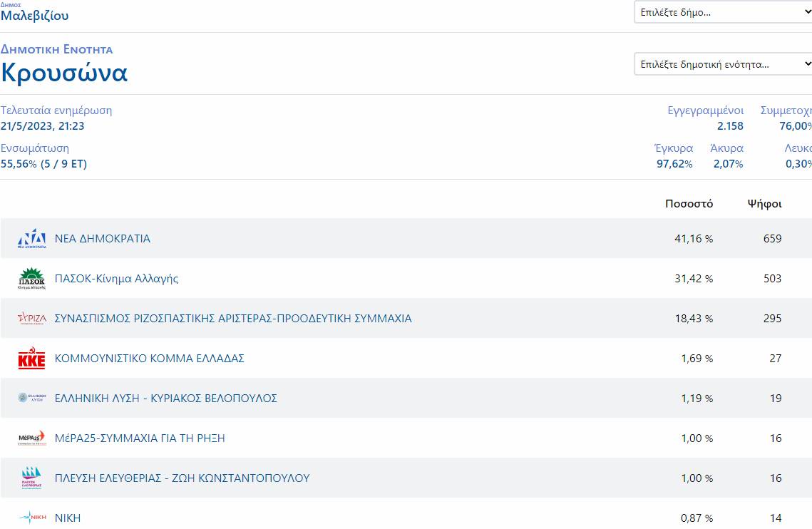Open ΣΥΝΑΣΠΙΣΜΟΣ ΡΙΖΟΣΠΑΣΤΙΚΗΣ ΑΡΙΣΤΕΡΑΣ party link
The image size is (812, 529).
coord(233,318)
